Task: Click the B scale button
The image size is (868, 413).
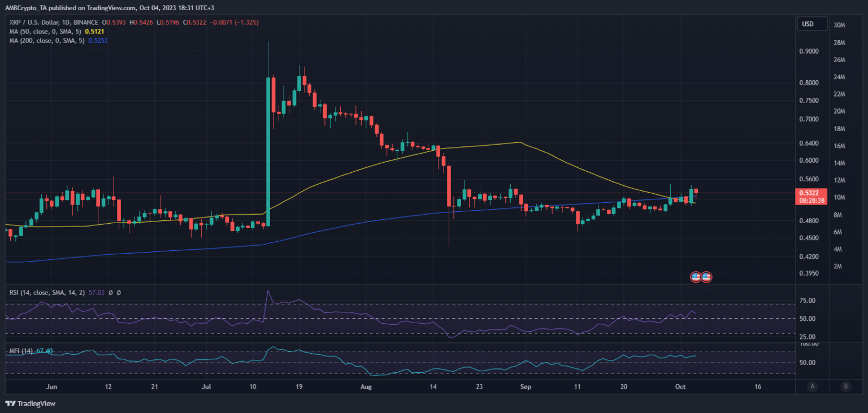Action: (x=845, y=386)
